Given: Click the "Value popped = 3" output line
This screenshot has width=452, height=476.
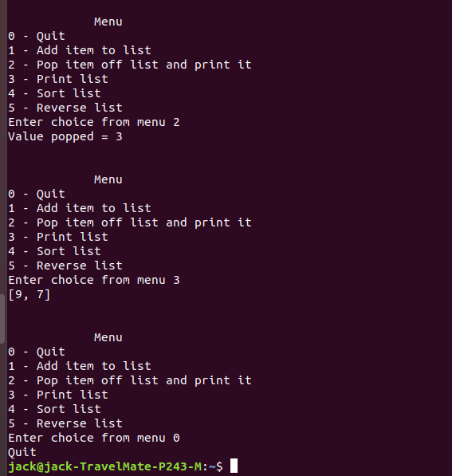Looking at the screenshot, I should pos(65,136).
